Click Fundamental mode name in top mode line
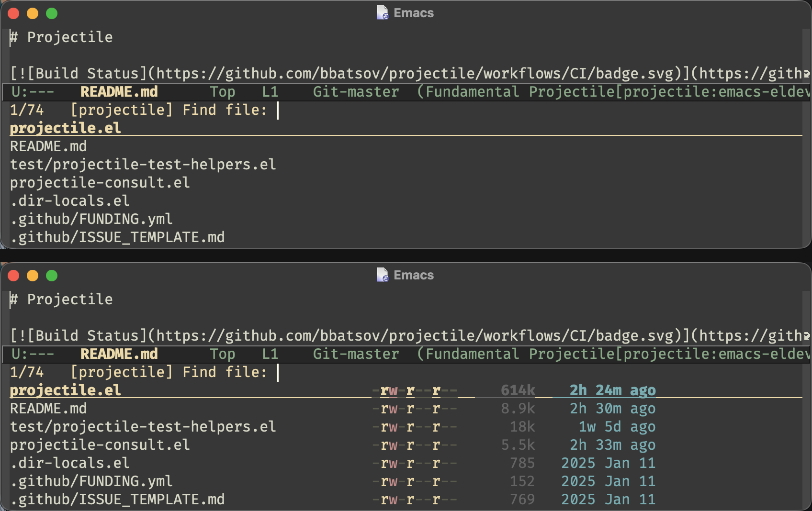This screenshot has width=812, height=511. click(472, 91)
